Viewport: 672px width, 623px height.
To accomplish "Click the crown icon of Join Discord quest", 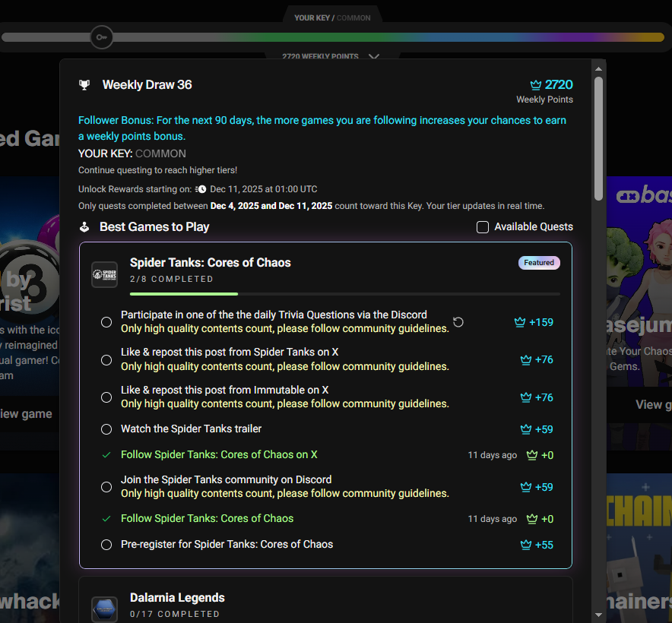I will point(526,487).
